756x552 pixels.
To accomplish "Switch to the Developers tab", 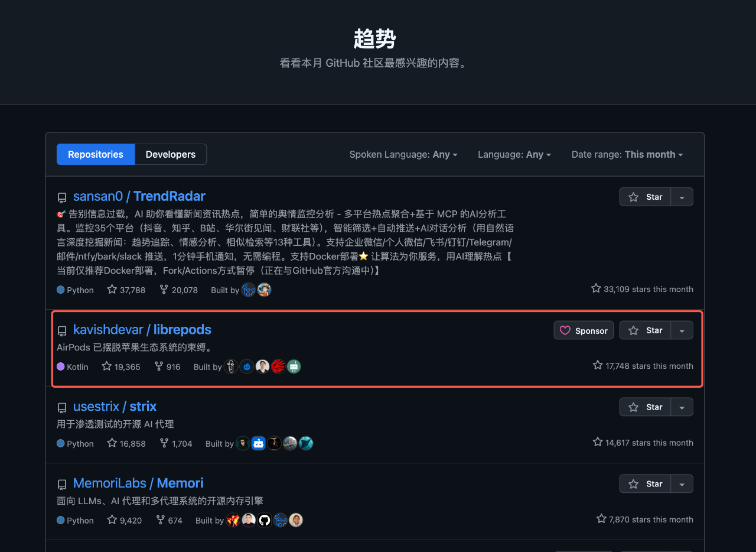I will 170,154.
